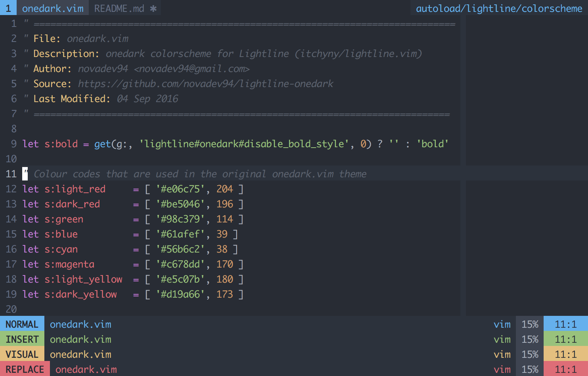Place cursor on 'File:' comment label
Image resolution: width=588 pixels, height=376 pixels.
(x=47, y=38)
